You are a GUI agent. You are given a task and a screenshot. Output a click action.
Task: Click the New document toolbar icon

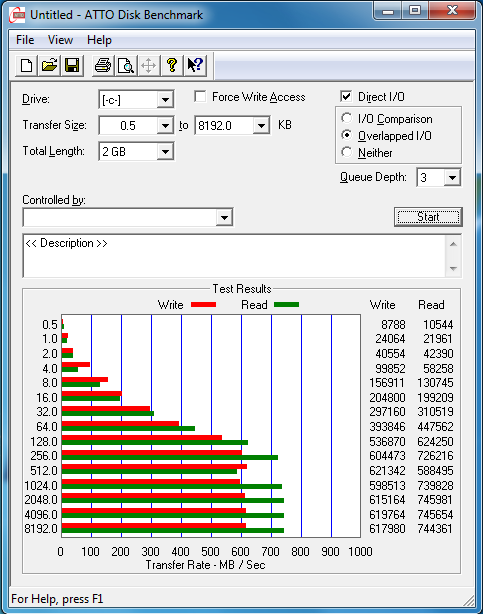point(26,65)
